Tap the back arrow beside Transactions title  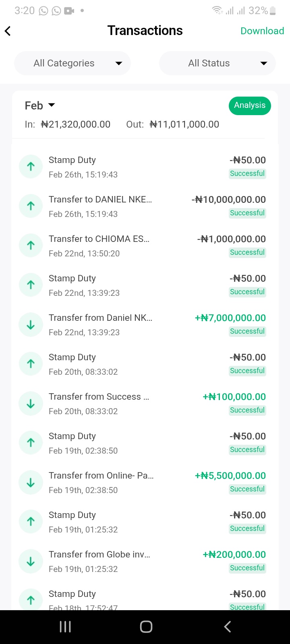click(x=8, y=31)
